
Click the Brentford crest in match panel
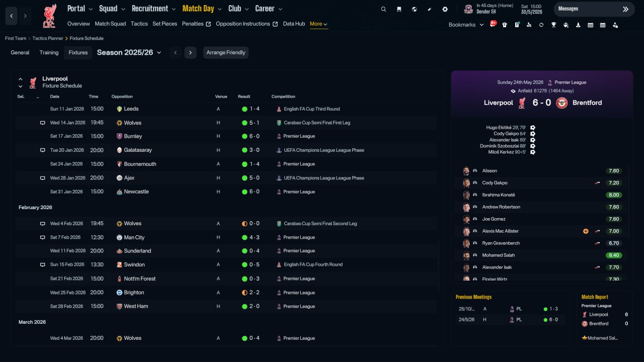(562, 103)
